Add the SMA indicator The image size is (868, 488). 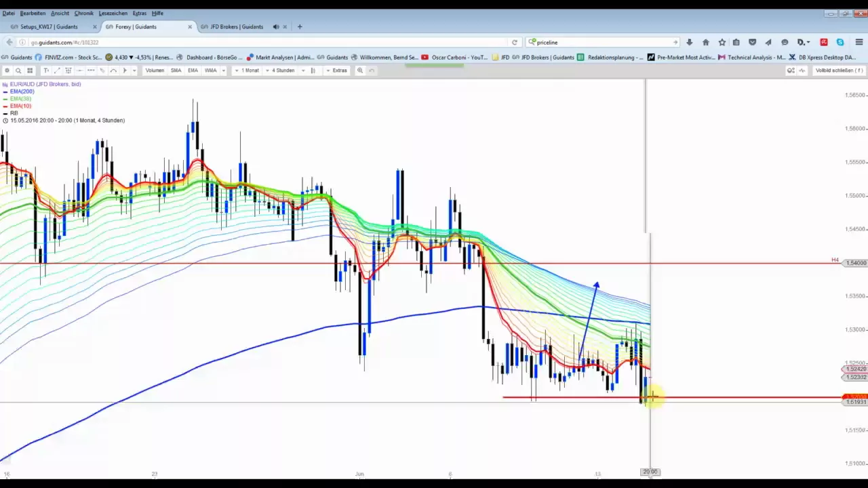176,70
